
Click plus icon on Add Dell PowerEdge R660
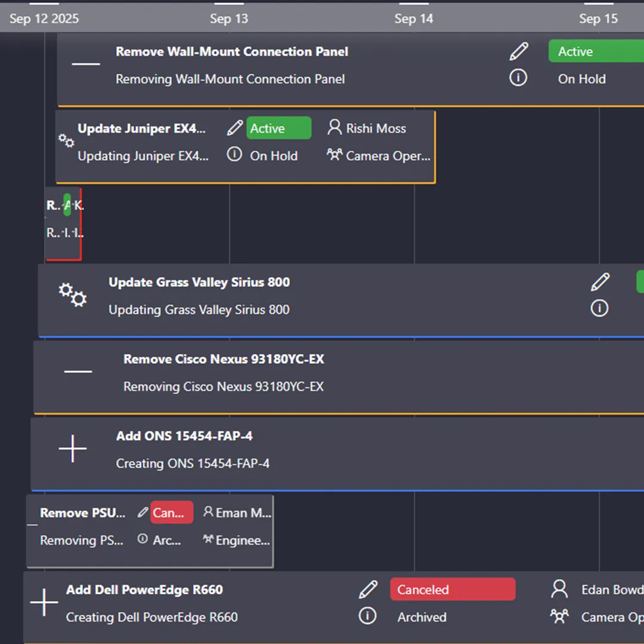click(44, 602)
